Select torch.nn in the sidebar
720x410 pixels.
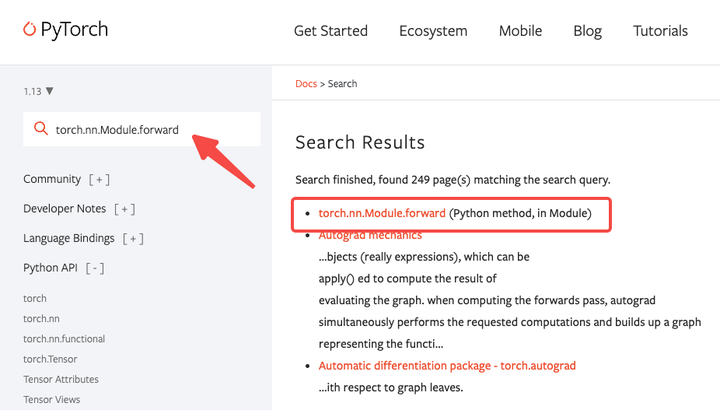[x=41, y=319]
